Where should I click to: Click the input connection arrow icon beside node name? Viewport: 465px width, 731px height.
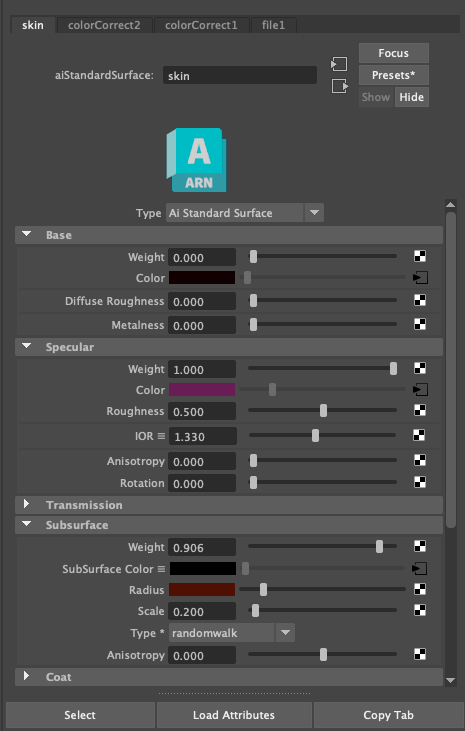(339, 64)
